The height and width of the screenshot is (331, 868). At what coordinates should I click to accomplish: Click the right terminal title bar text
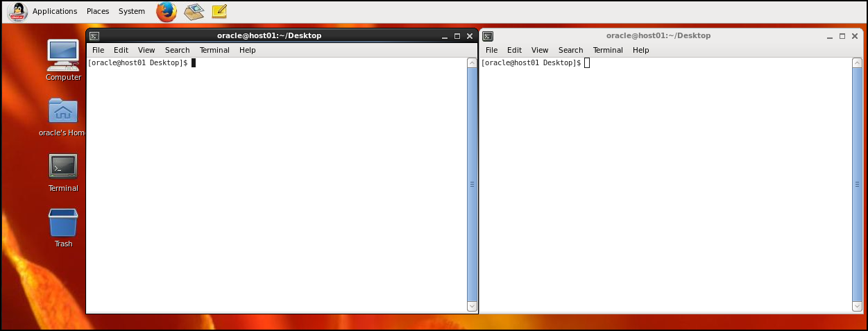point(658,35)
